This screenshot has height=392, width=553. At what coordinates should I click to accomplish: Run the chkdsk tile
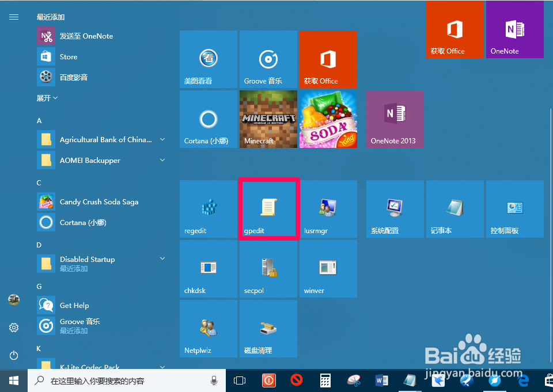pos(208,269)
